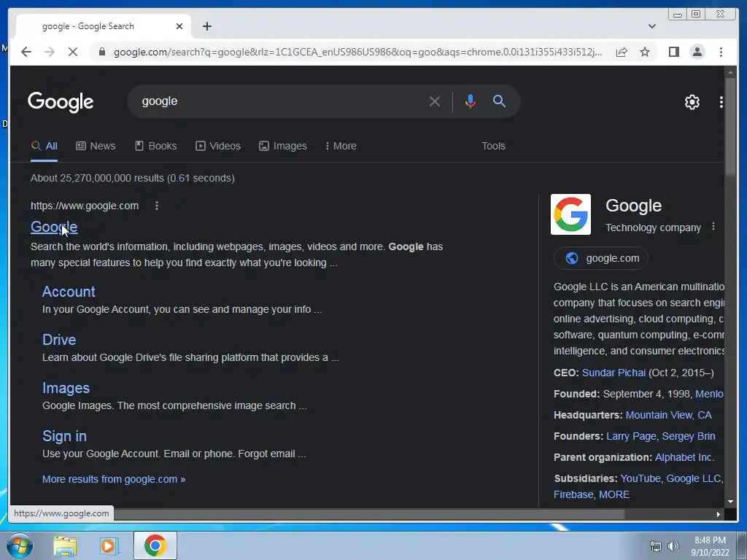The image size is (747, 560).
Task: Switch to the Videos tab
Action: point(218,146)
